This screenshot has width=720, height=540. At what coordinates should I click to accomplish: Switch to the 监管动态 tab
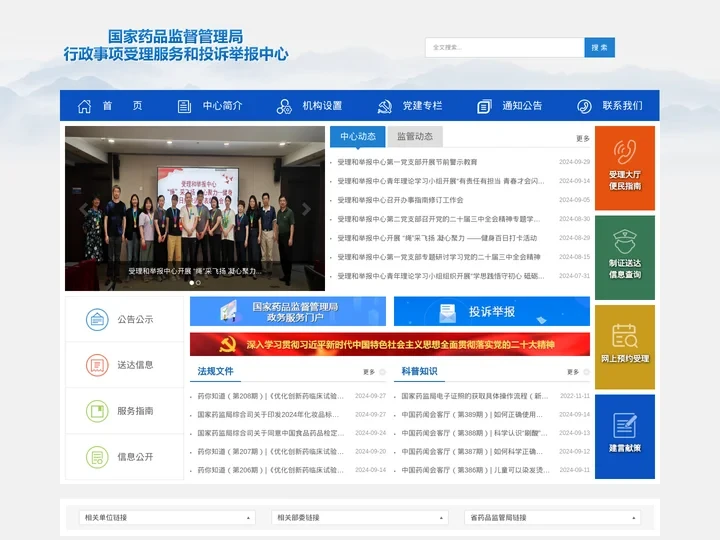pos(415,136)
